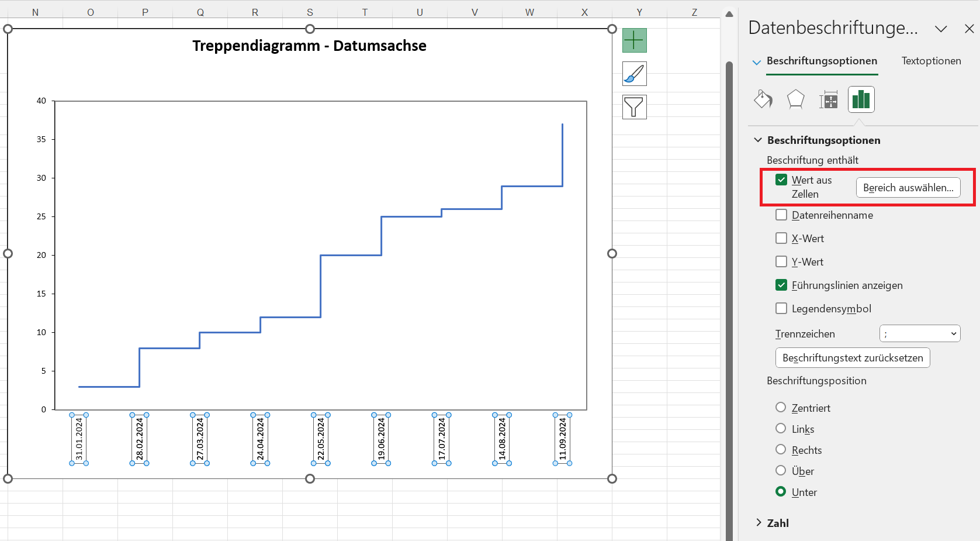Select Fill & Line paint bucket icon
Screen dimensions: 980x541
coord(763,99)
